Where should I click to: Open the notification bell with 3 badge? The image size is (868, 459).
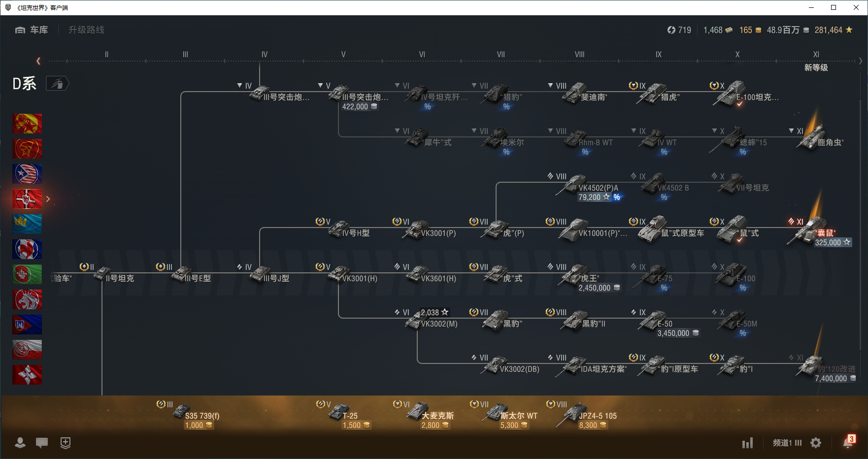tap(848, 442)
